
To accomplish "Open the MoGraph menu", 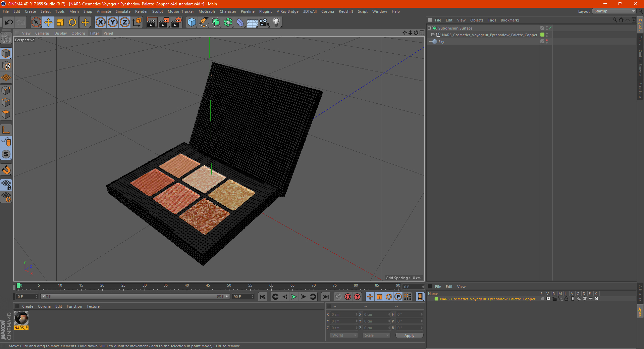I will (x=207, y=11).
